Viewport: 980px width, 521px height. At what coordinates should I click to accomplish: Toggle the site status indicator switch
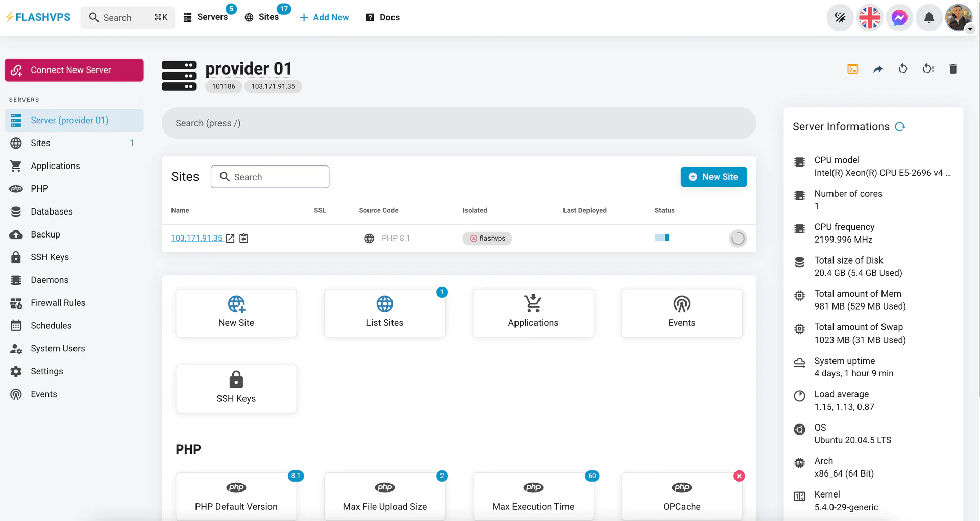662,238
